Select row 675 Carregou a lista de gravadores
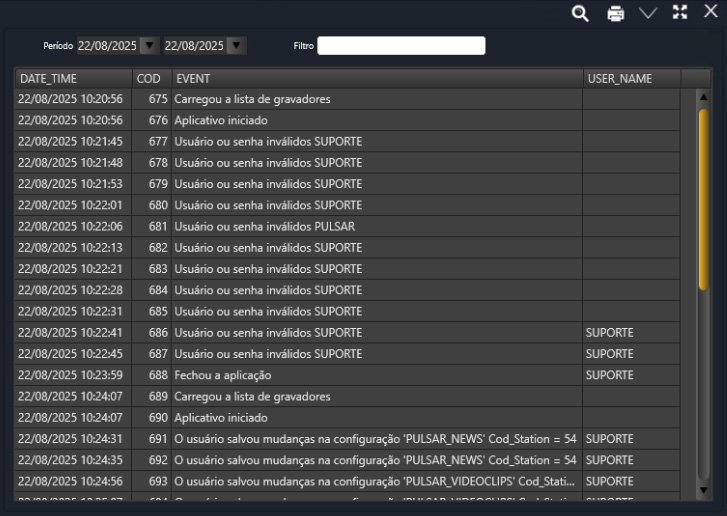 pos(347,99)
